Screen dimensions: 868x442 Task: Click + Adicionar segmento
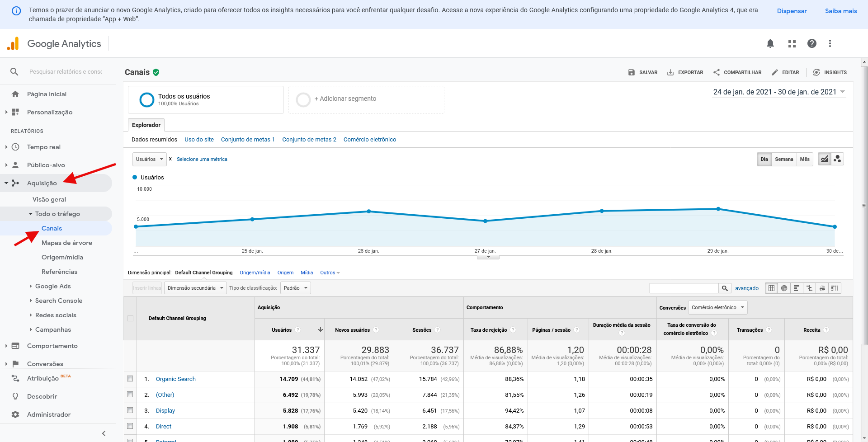(x=366, y=99)
